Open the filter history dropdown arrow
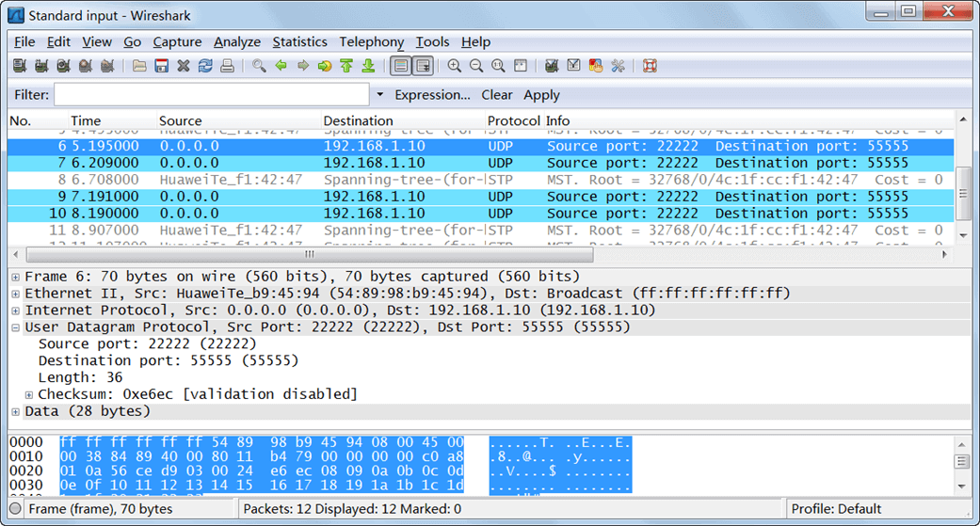This screenshot has height=526, width=980. pos(379,94)
